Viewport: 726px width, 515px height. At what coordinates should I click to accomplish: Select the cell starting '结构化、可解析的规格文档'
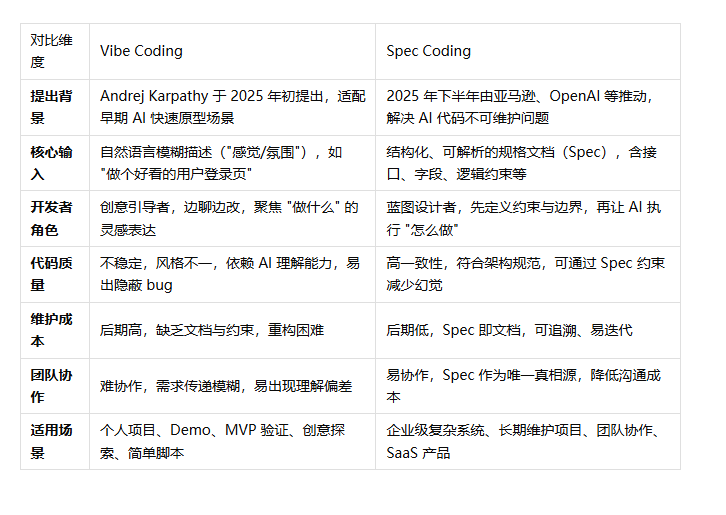[x=528, y=163]
